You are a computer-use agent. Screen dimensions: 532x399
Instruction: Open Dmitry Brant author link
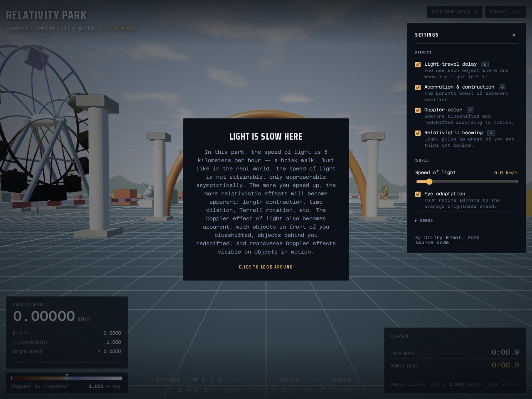click(x=443, y=237)
